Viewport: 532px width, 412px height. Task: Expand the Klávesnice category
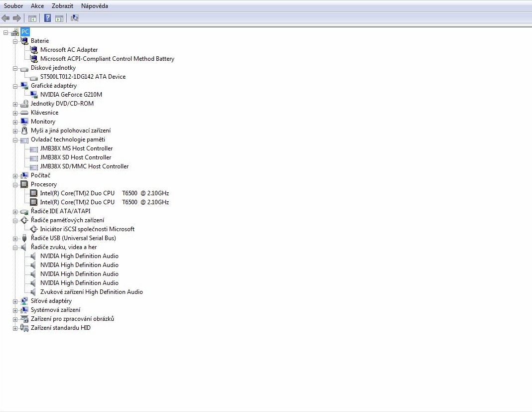click(x=15, y=113)
